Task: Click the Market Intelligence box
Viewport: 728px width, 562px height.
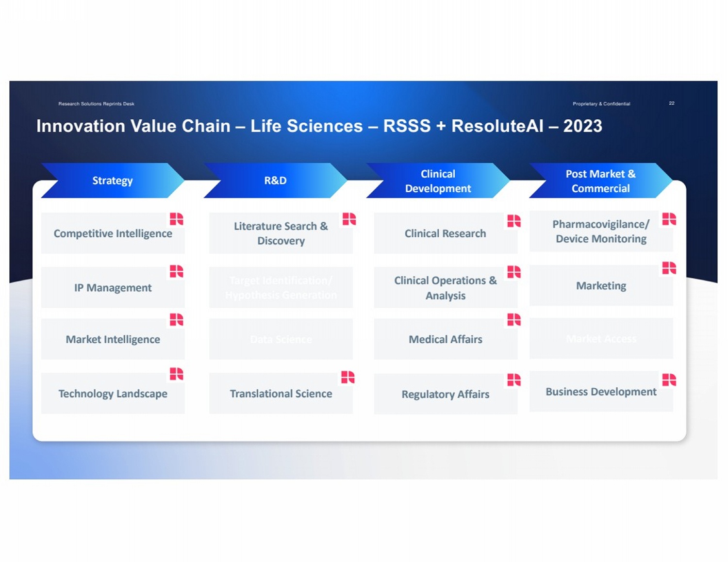Action: [x=113, y=339]
